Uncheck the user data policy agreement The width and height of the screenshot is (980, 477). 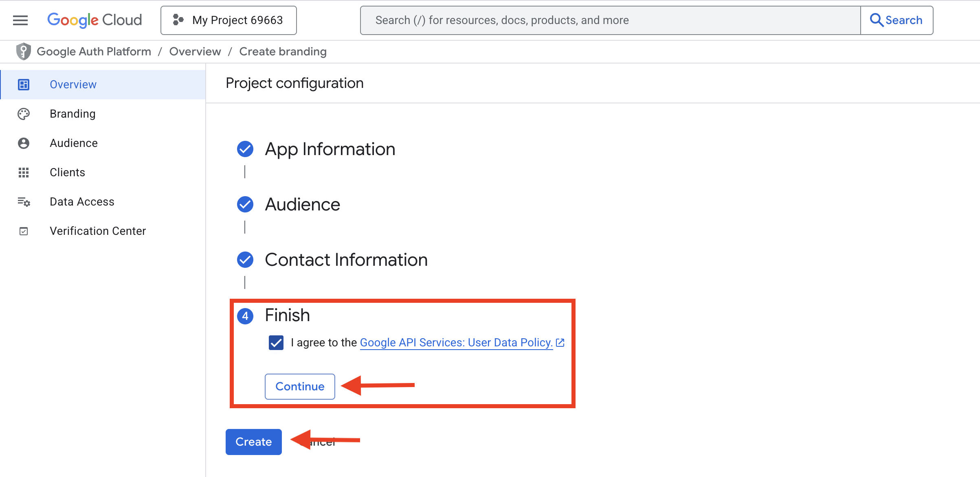pyautogui.click(x=276, y=343)
